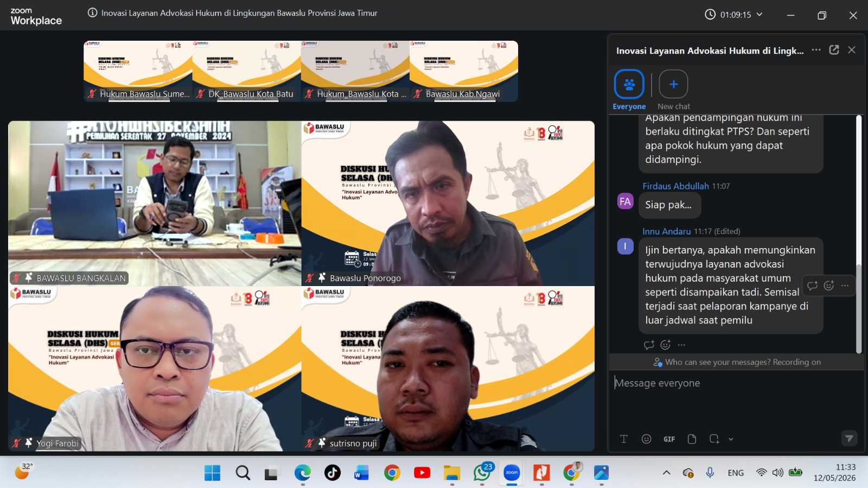Open File Explorer from taskbar
The height and width of the screenshot is (488, 868).
pos(452,473)
